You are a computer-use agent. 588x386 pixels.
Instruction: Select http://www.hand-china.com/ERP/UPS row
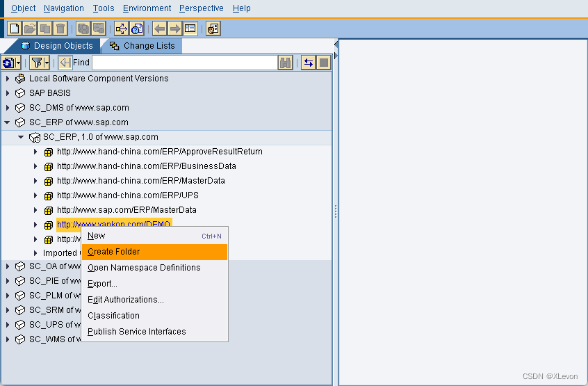[128, 195]
